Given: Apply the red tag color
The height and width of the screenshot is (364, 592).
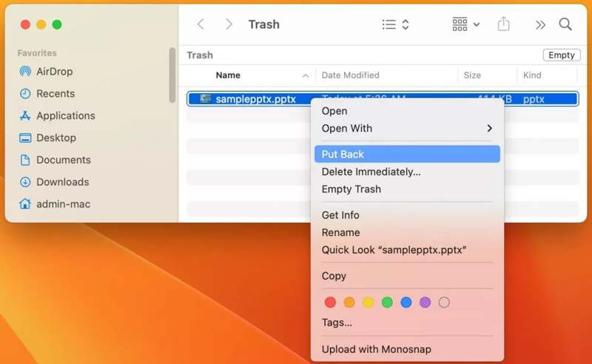Looking at the screenshot, I should (x=330, y=303).
